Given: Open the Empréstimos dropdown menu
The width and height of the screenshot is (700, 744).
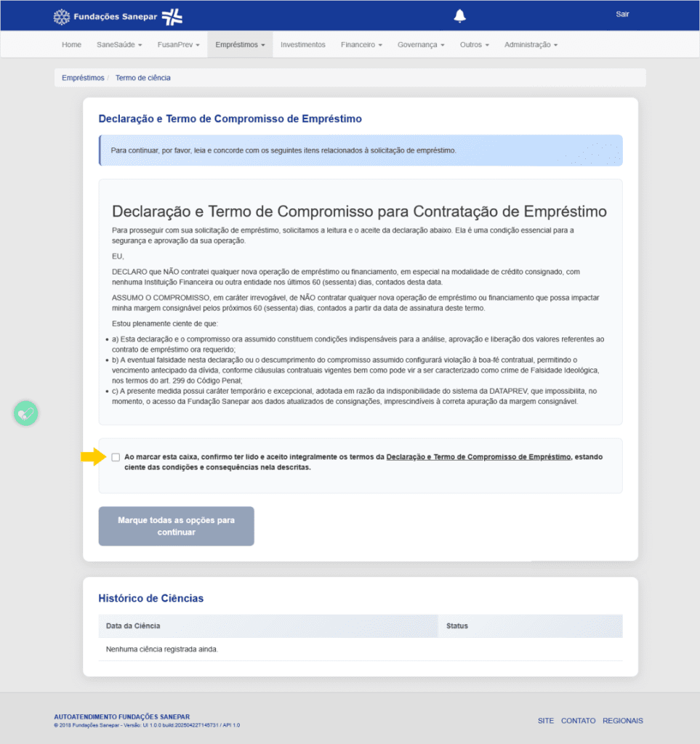Looking at the screenshot, I should [240, 44].
